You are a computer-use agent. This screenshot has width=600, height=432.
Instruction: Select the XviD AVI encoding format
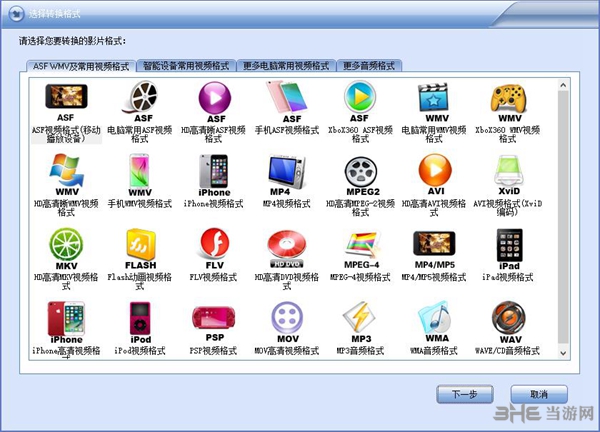tap(507, 185)
